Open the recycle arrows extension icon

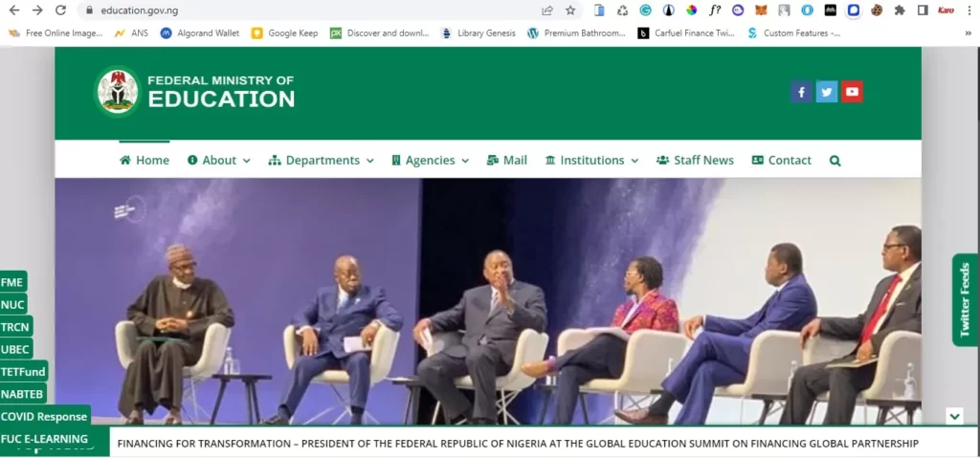pyautogui.click(x=622, y=10)
